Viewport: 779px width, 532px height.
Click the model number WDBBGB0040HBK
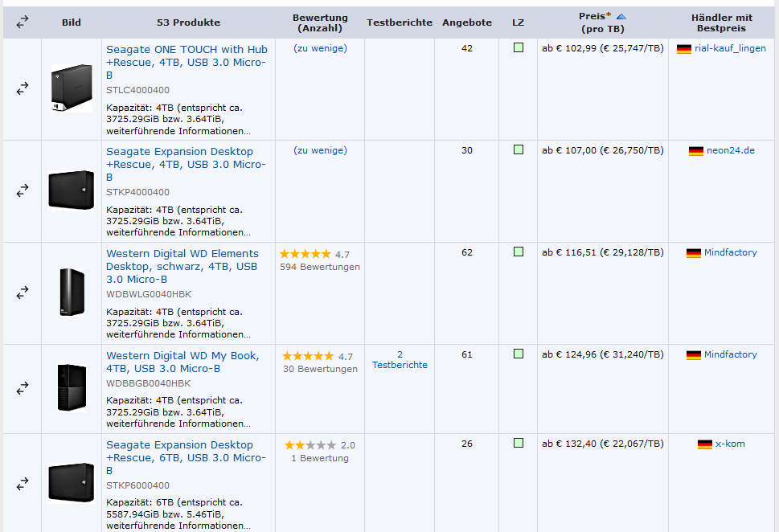click(148, 383)
